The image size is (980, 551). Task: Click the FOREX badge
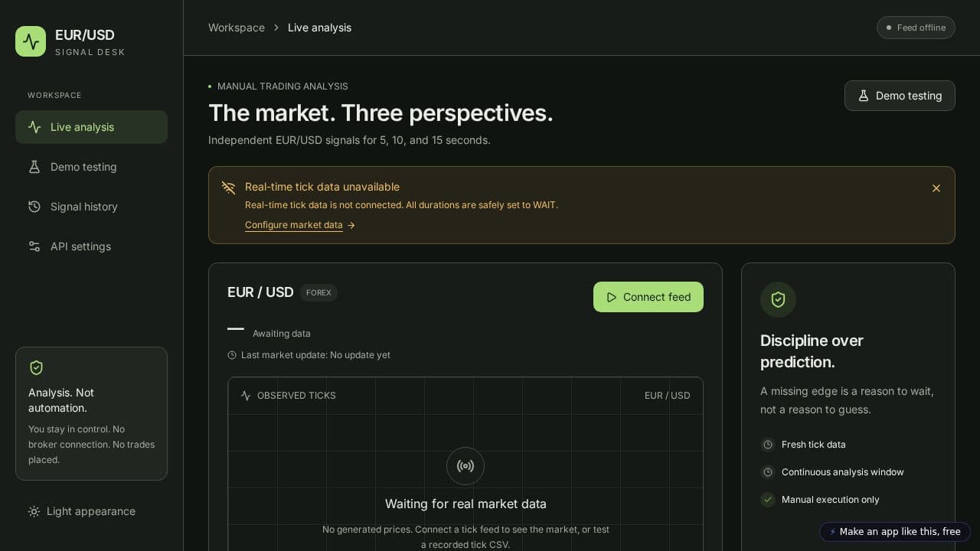click(318, 292)
